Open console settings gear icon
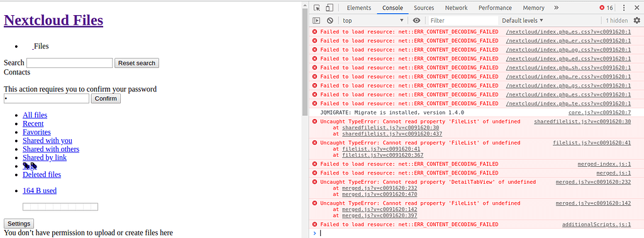The image size is (644, 238). pos(636,21)
